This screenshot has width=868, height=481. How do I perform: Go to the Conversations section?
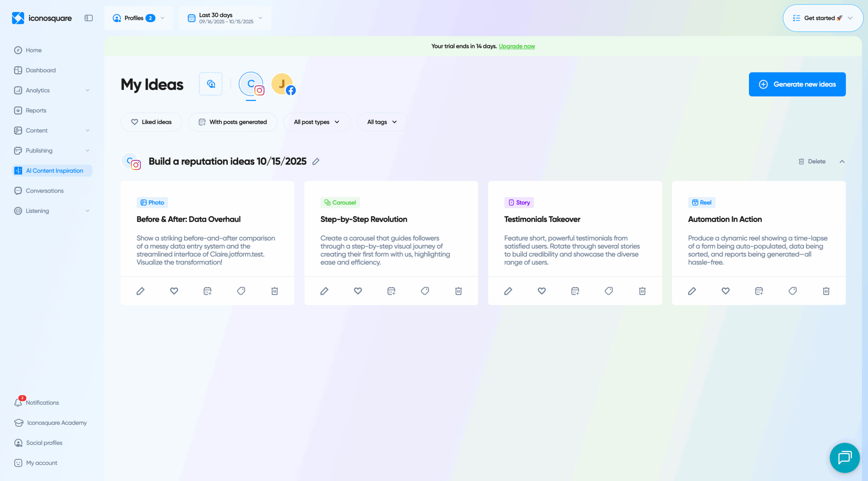click(45, 191)
